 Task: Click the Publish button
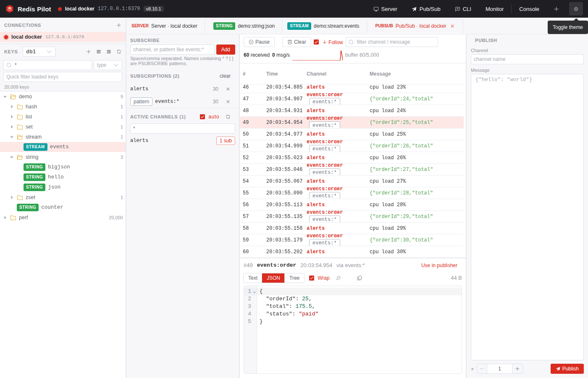tap(567, 369)
